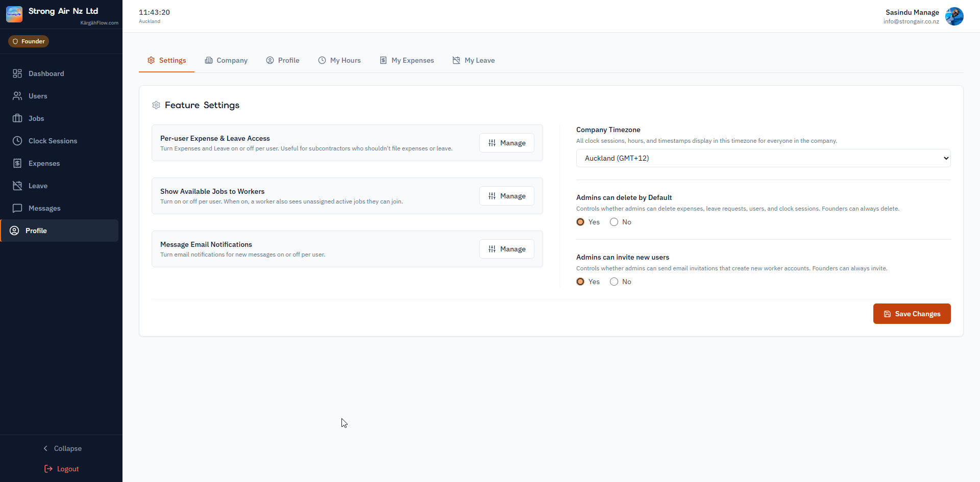Manage Show Available Jobs to Workers
Image resolution: width=980 pixels, height=482 pixels.
tap(506, 196)
